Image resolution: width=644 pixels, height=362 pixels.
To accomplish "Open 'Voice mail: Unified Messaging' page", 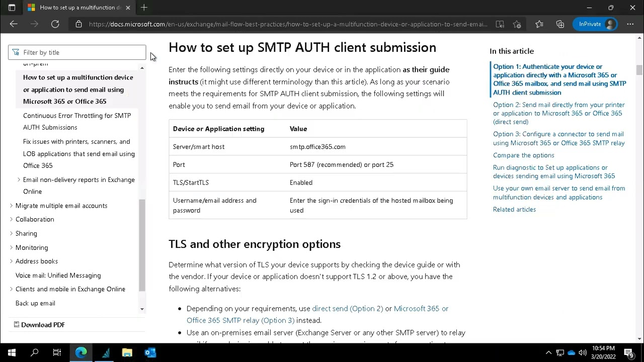I will (x=58, y=276).
